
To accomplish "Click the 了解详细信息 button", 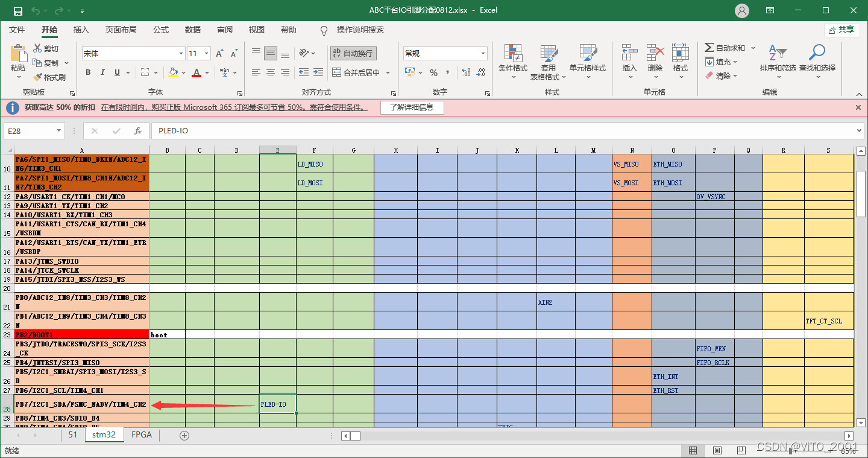I will click(412, 107).
